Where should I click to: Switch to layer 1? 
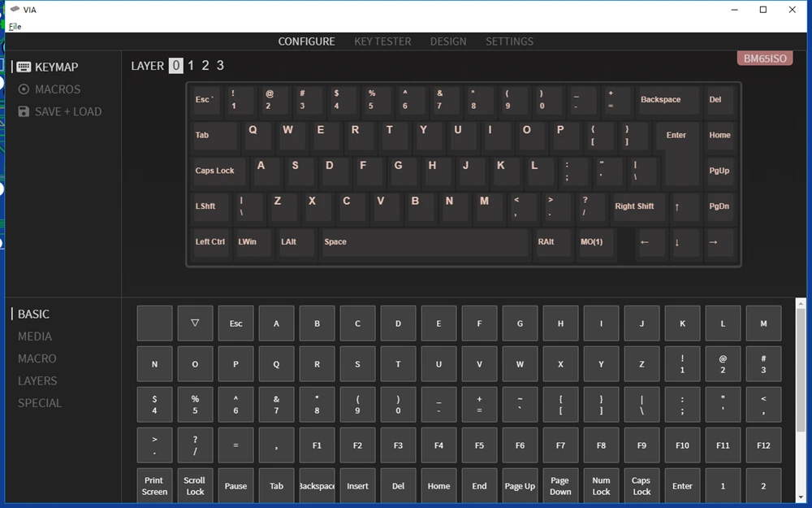point(191,66)
